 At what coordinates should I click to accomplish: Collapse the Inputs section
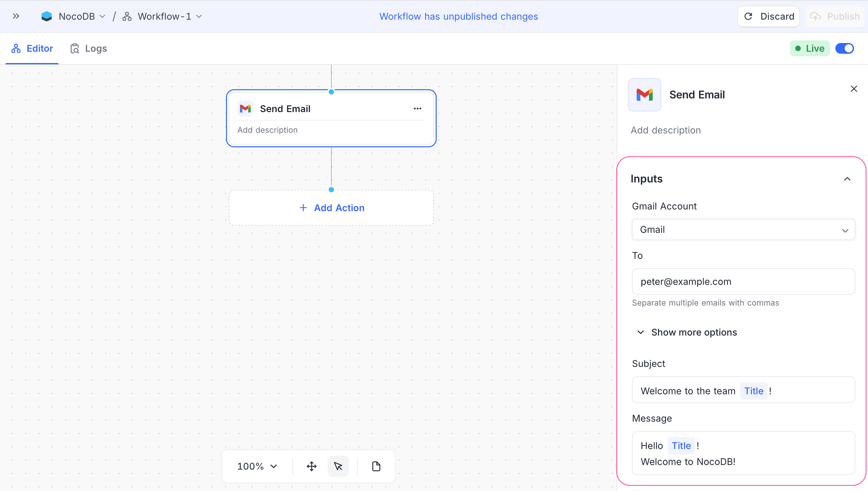click(x=847, y=179)
